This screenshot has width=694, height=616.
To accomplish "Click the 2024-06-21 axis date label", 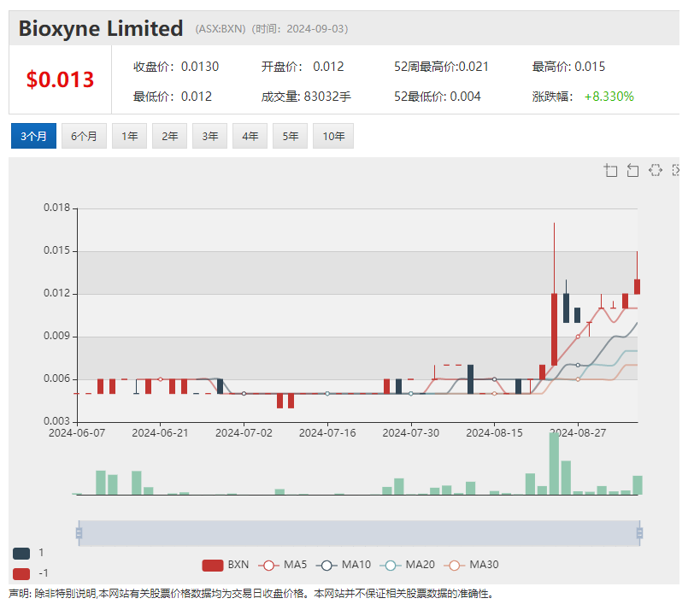I will [160, 433].
